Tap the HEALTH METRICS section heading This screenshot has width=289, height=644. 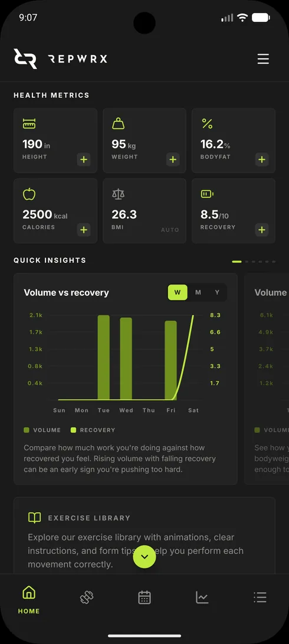[51, 95]
